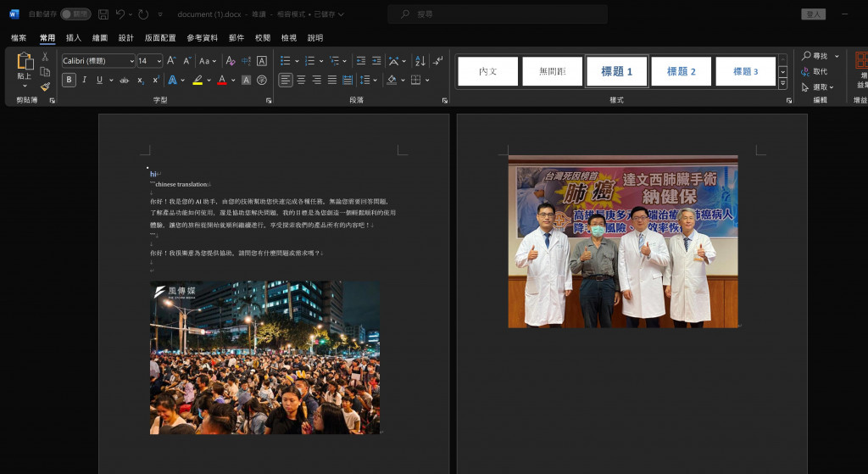Apply superscript formatting

click(x=156, y=81)
